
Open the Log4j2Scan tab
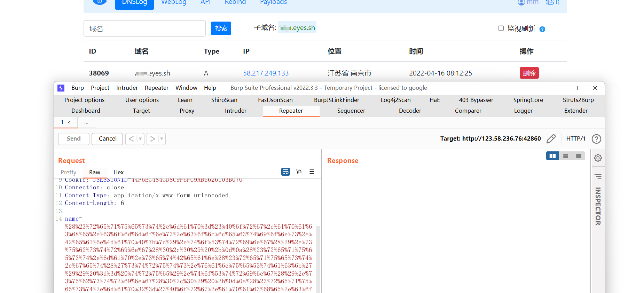coord(396,100)
